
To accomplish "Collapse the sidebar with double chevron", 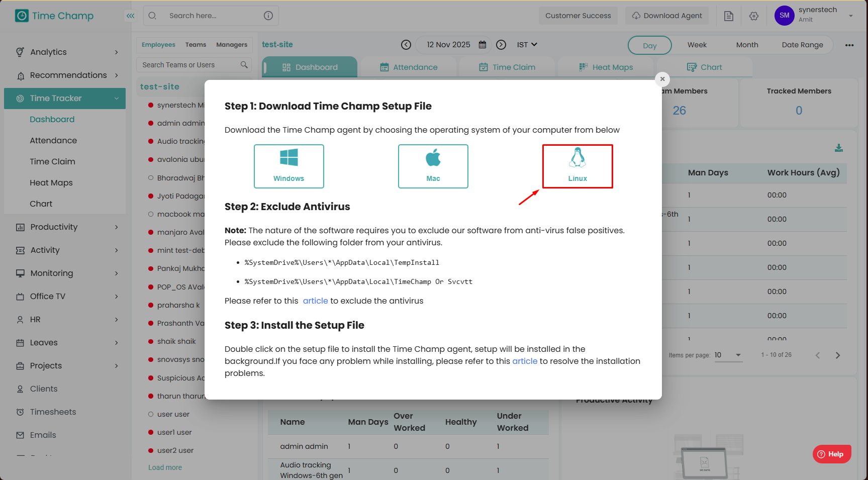I will point(131,16).
